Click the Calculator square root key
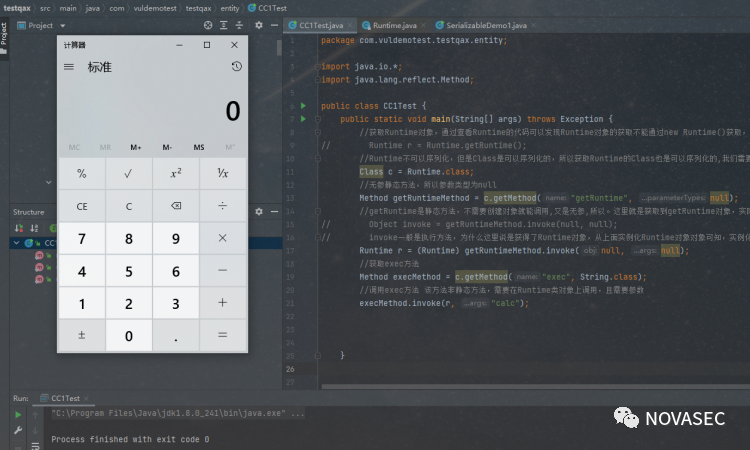Screen dimensions: 750x450 [129, 174]
